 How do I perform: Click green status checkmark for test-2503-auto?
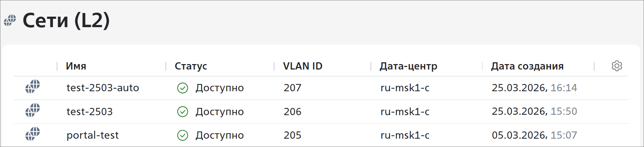click(x=183, y=88)
